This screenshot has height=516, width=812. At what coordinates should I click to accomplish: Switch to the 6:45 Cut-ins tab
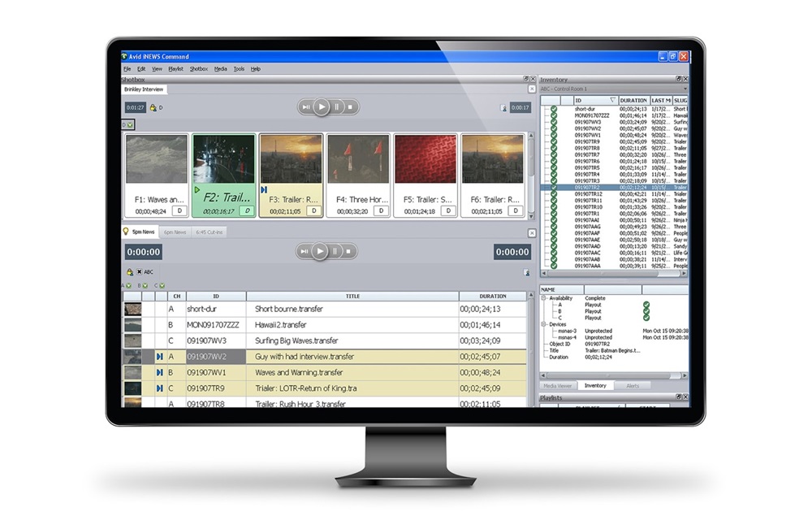tap(209, 232)
